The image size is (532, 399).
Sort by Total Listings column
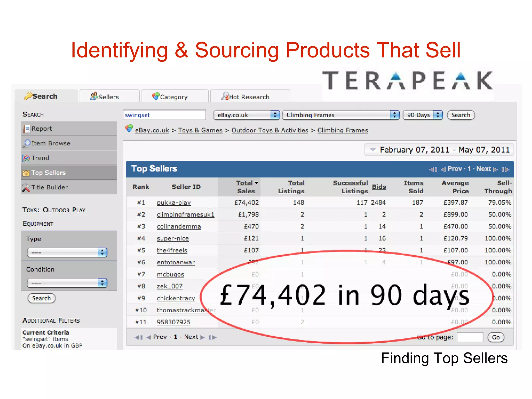[x=291, y=187]
